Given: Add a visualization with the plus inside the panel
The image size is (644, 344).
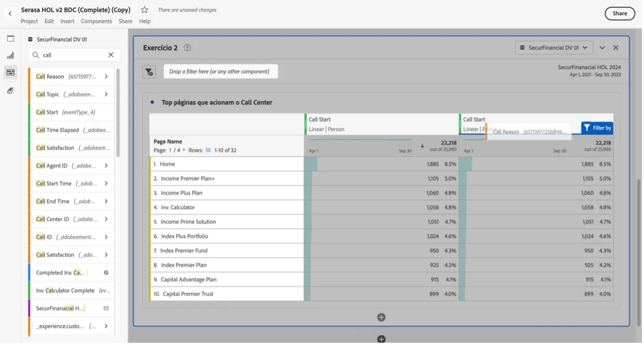Looking at the screenshot, I should 381,317.
